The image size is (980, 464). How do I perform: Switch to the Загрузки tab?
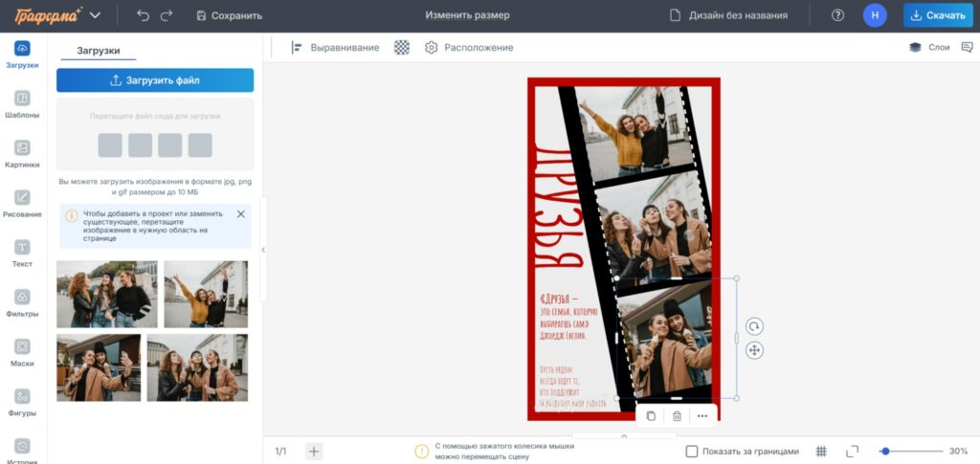coord(99,52)
